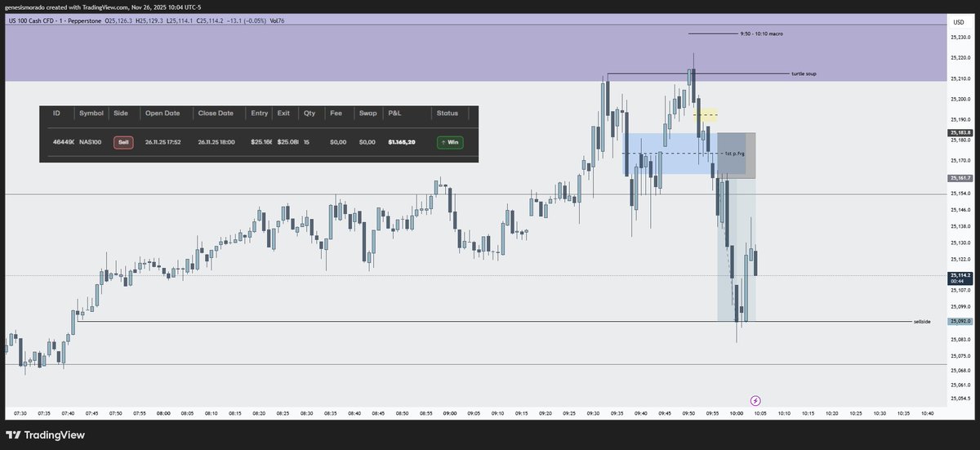Click the 'Qty' column header
980x450 pixels.
pyautogui.click(x=309, y=114)
